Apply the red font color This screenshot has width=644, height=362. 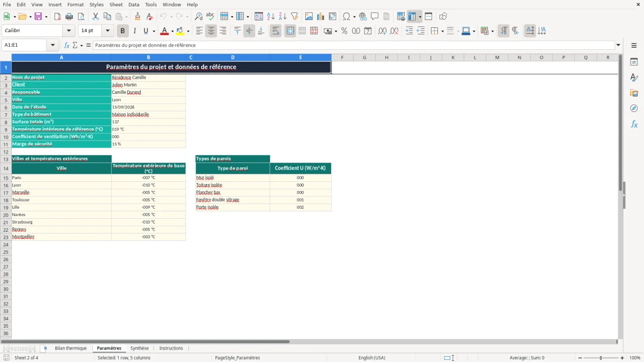coord(165,31)
